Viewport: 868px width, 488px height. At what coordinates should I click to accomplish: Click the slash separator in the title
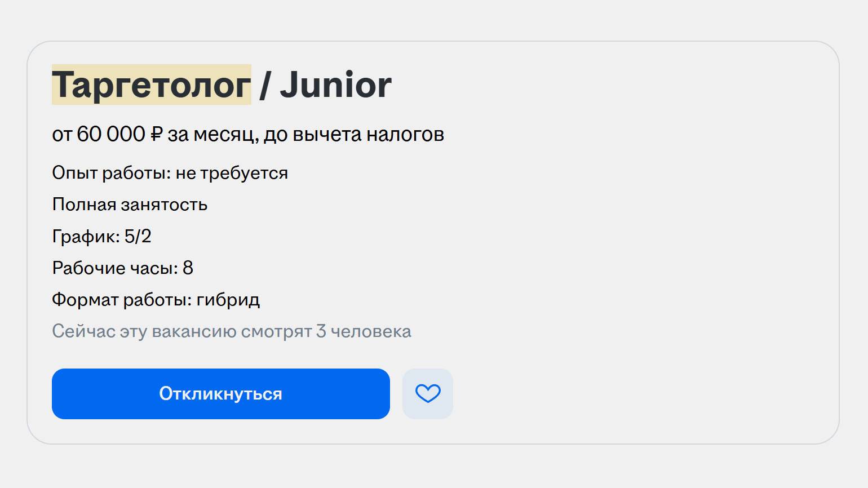point(265,85)
